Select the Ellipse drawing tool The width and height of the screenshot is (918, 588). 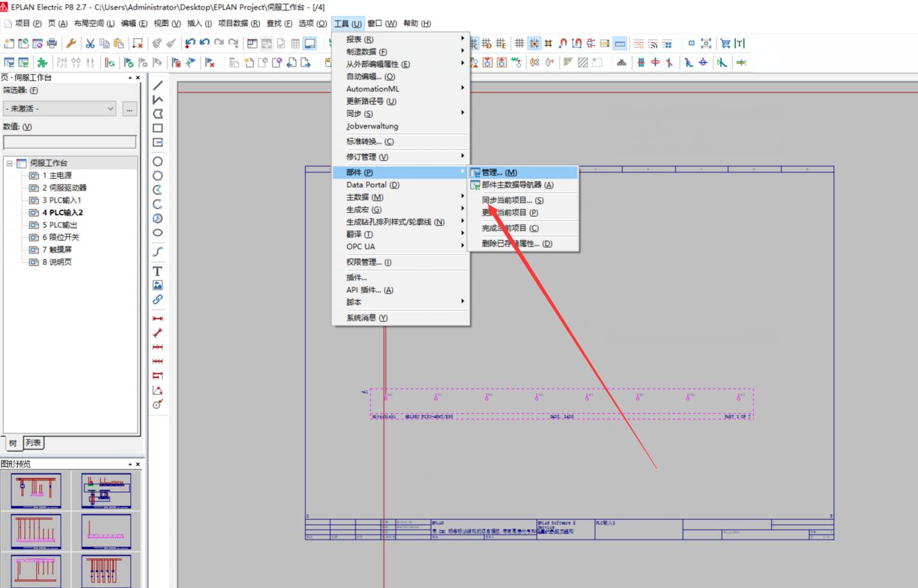click(x=158, y=232)
